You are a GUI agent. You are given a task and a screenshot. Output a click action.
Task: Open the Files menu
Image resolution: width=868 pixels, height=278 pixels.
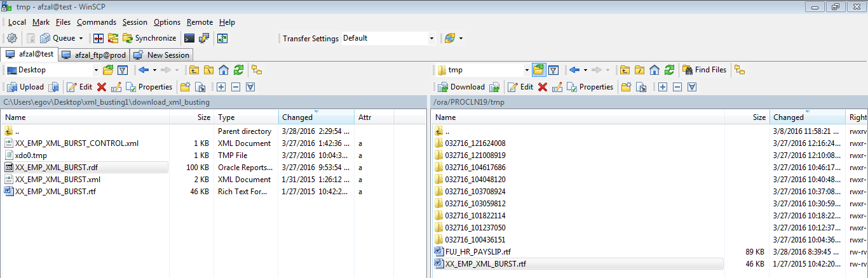coord(63,22)
